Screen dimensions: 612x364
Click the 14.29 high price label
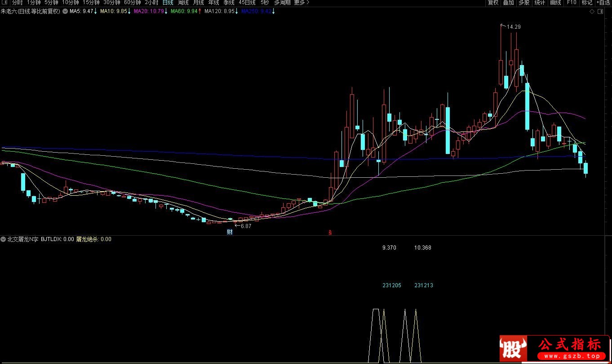click(x=514, y=27)
